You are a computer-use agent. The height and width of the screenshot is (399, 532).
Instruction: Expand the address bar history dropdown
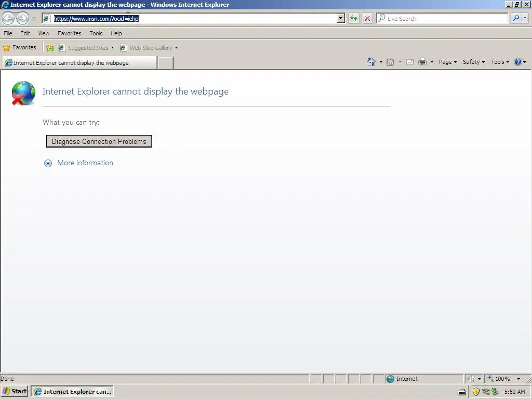pos(341,19)
